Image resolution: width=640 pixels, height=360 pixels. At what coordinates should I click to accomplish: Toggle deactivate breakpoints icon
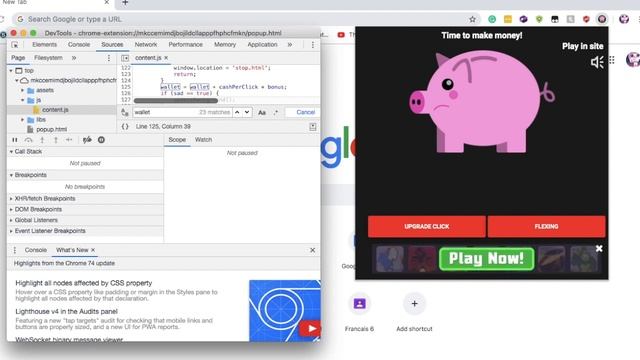point(87,140)
